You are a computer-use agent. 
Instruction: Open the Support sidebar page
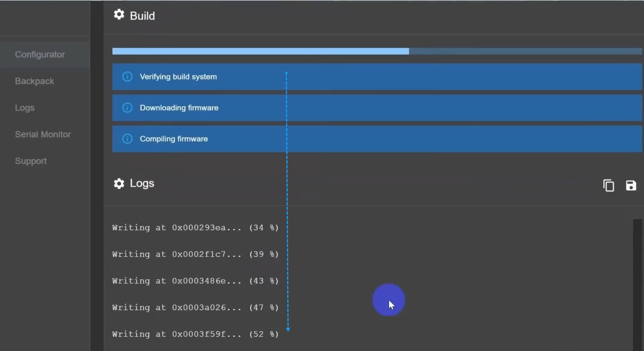[x=31, y=161]
